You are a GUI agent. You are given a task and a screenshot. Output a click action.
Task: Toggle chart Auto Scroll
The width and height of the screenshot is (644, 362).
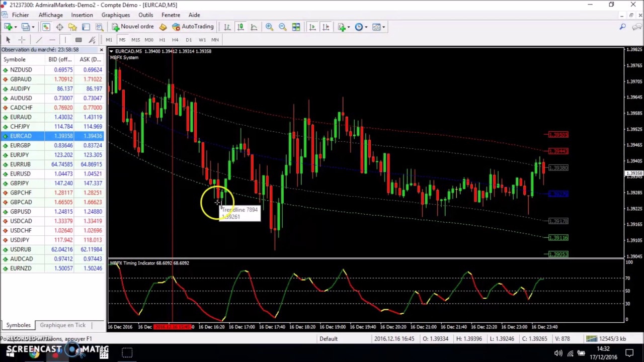pos(312,27)
